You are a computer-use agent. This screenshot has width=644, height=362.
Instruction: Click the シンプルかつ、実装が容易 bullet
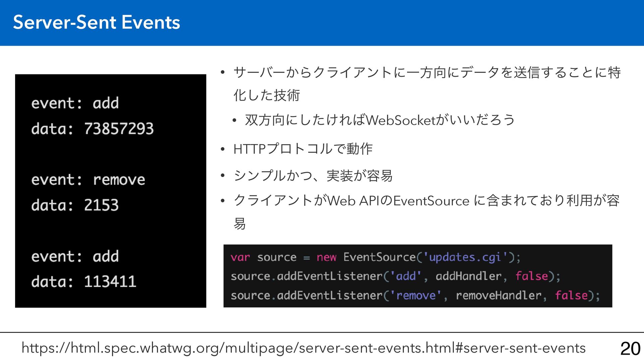(313, 175)
